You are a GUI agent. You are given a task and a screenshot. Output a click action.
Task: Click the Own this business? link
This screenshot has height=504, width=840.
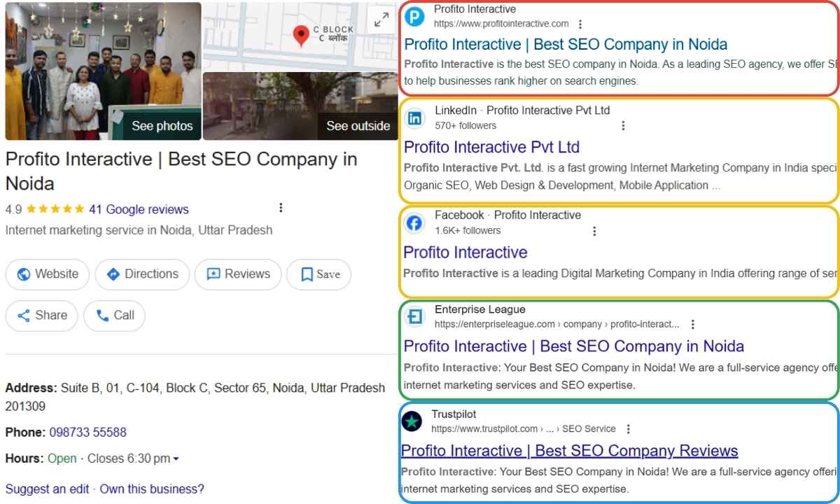(151, 489)
